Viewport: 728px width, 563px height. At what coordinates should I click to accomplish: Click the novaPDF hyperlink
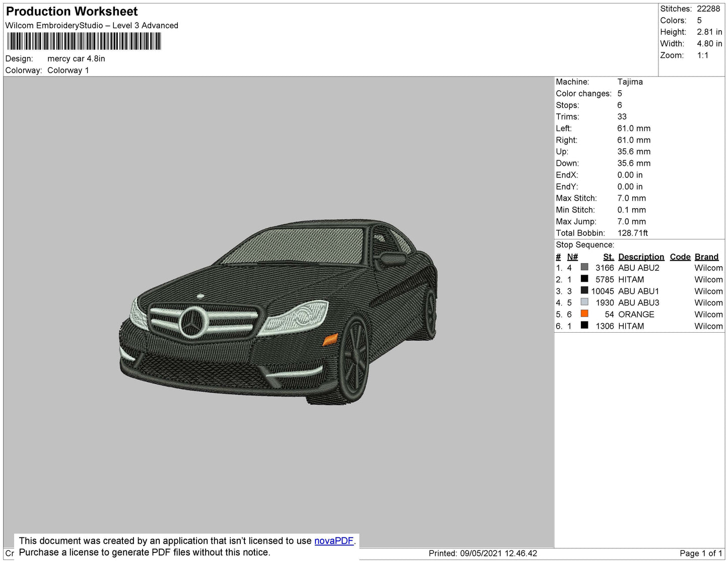(x=334, y=541)
